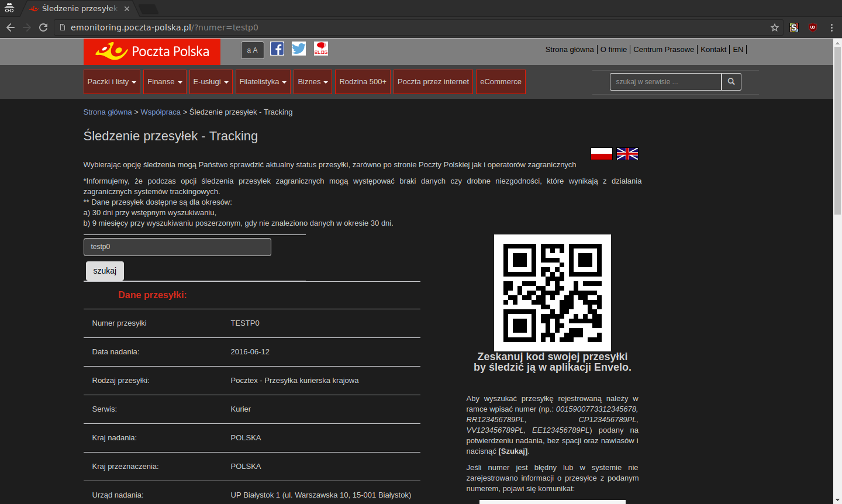Bookmark this page with the star icon
Image resolution: width=842 pixels, height=504 pixels.
775,27
